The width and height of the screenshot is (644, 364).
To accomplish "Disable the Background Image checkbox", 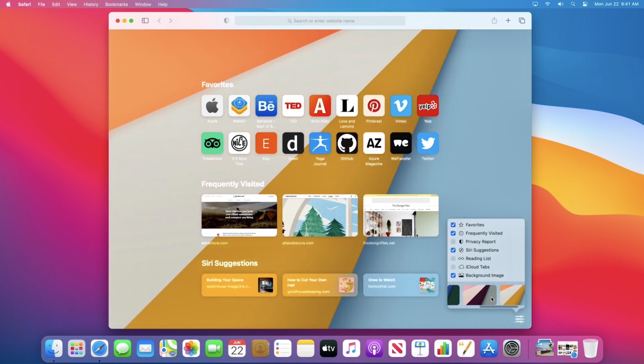I will pos(453,275).
